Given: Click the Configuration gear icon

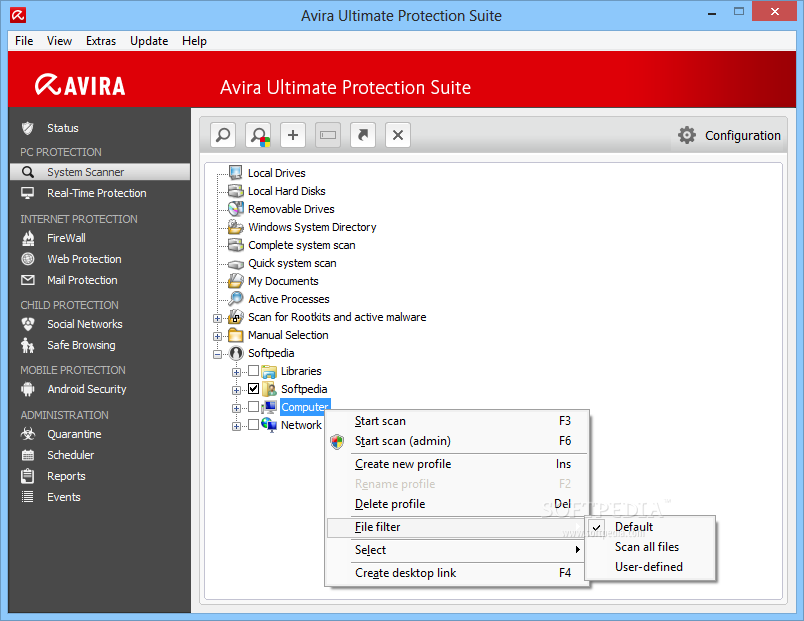Looking at the screenshot, I should [687, 135].
